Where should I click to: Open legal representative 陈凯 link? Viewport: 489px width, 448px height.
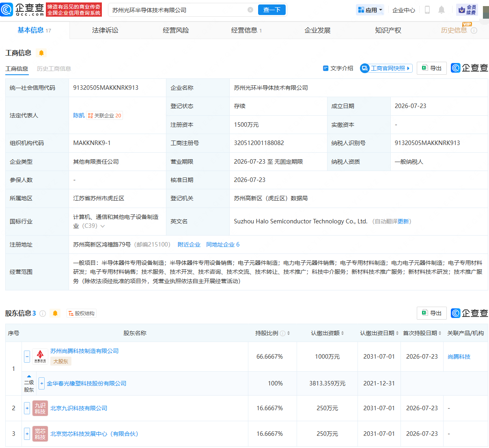[x=79, y=115]
